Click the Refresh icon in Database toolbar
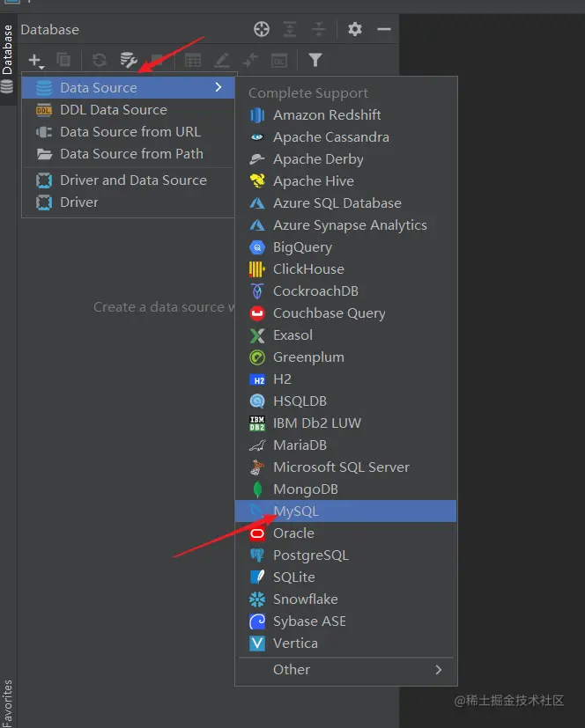This screenshot has height=728, width=585. (x=99, y=60)
